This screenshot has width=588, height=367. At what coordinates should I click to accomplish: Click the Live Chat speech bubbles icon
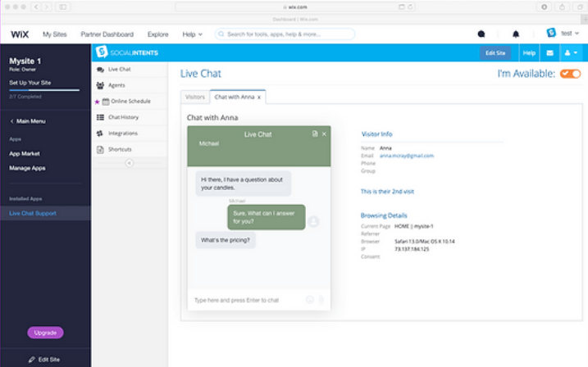tap(100, 70)
